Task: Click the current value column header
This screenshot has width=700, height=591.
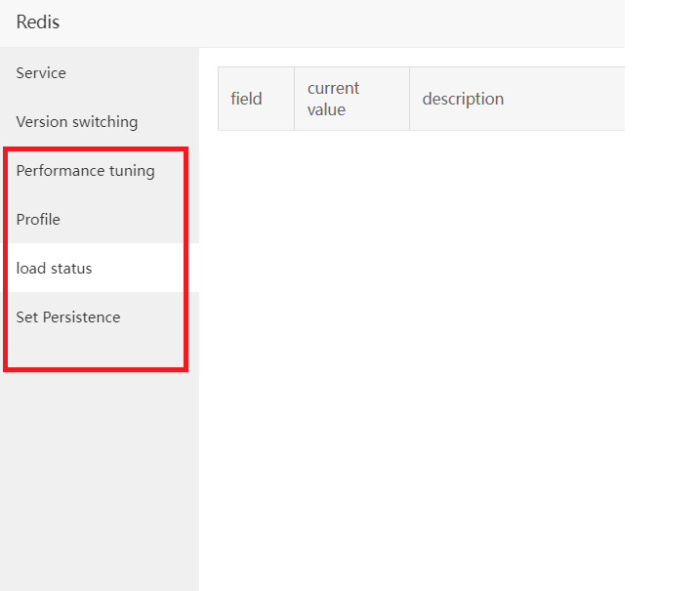Action: click(334, 99)
